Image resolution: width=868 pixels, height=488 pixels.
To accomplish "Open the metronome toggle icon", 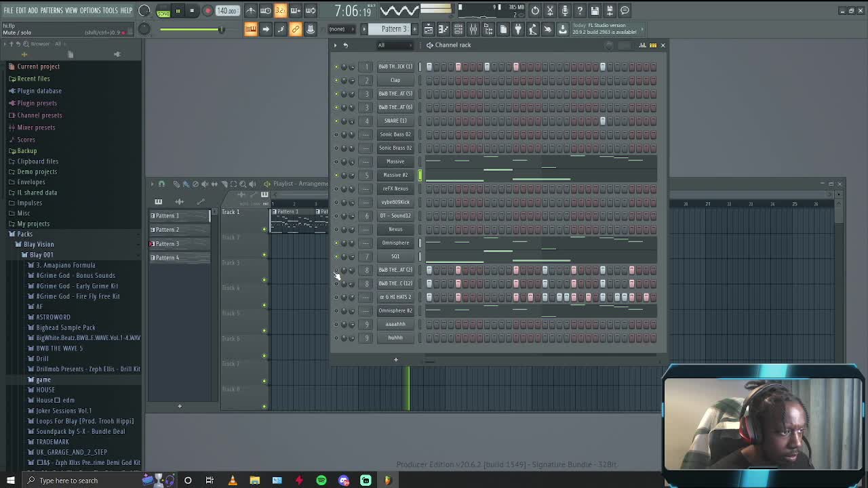I will (250, 11).
